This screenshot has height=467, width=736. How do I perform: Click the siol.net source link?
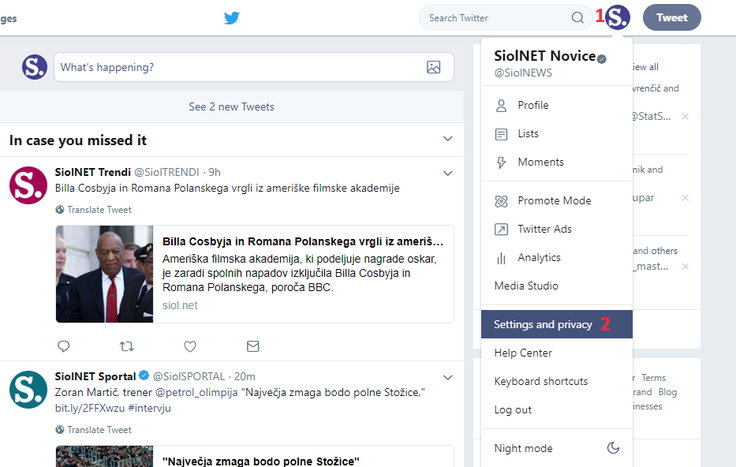click(180, 306)
